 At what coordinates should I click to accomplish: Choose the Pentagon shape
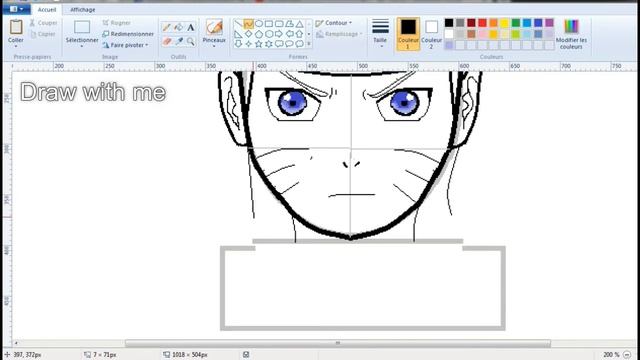(258, 34)
